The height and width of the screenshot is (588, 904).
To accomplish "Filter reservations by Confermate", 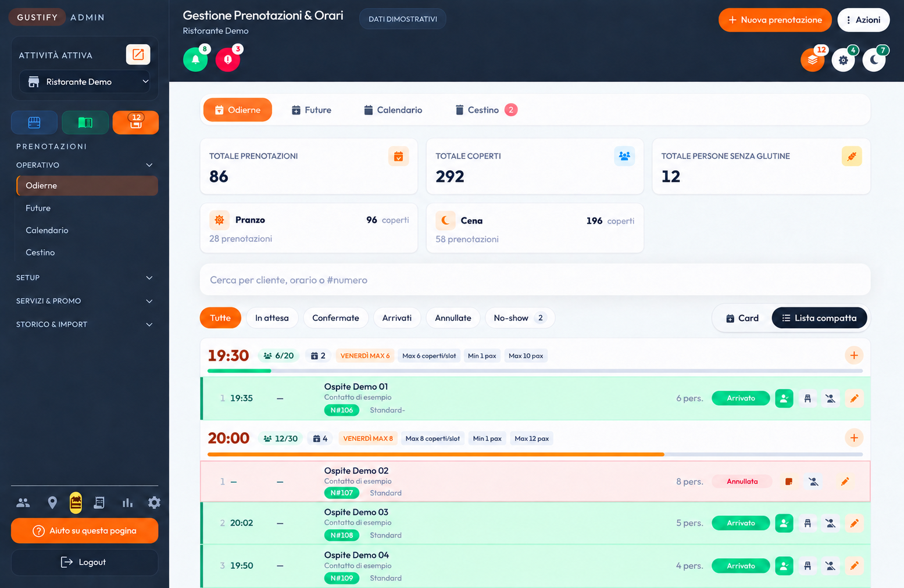I will (335, 318).
